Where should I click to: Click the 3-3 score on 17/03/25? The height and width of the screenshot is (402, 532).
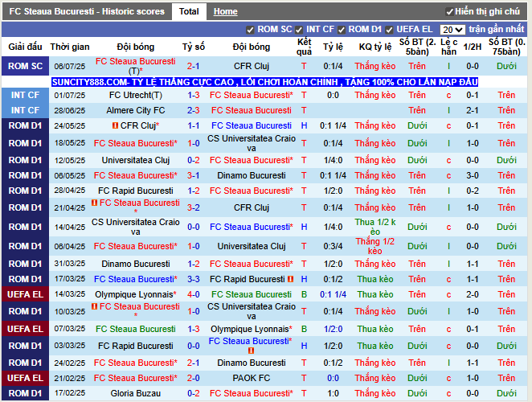pyautogui.click(x=194, y=279)
